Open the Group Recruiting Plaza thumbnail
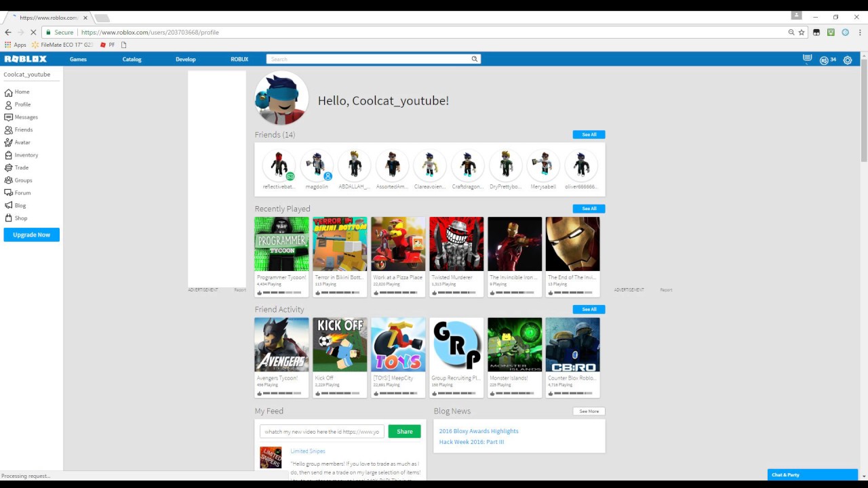Screen dimensions: 868x488 [456, 345]
